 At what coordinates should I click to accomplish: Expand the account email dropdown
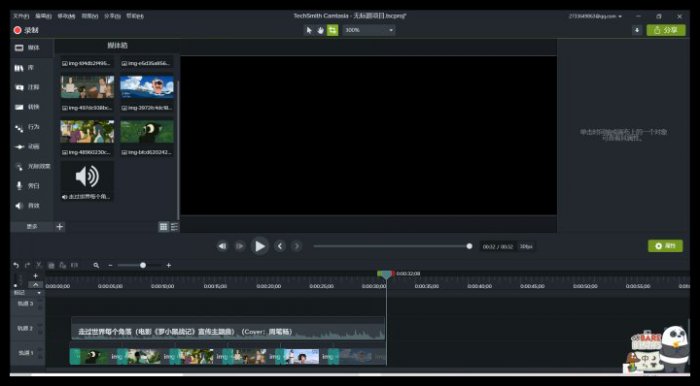[595, 16]
